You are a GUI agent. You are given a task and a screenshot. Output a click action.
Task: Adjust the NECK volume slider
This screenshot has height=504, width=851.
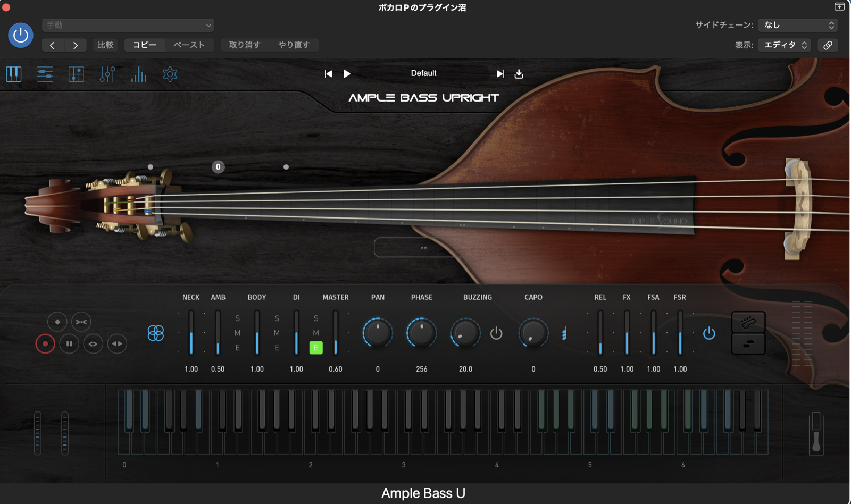pyautogui.click(x=191, y=333)
